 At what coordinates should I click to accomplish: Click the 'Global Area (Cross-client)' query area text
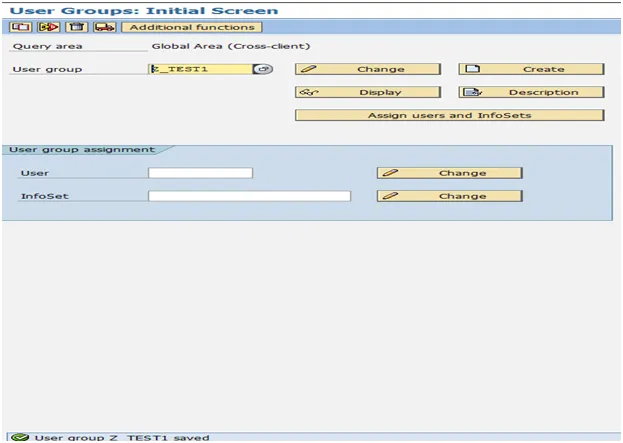230,46
